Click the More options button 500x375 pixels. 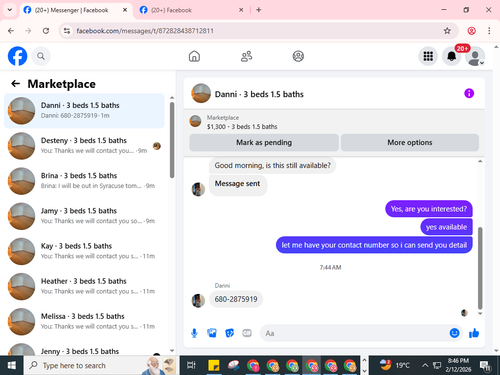point(410,143)
